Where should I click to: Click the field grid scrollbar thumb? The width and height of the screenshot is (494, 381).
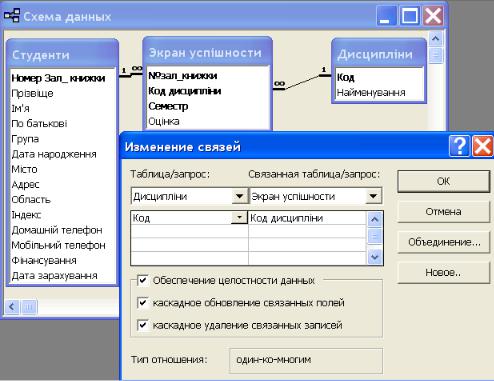click(x=375, y=236)
